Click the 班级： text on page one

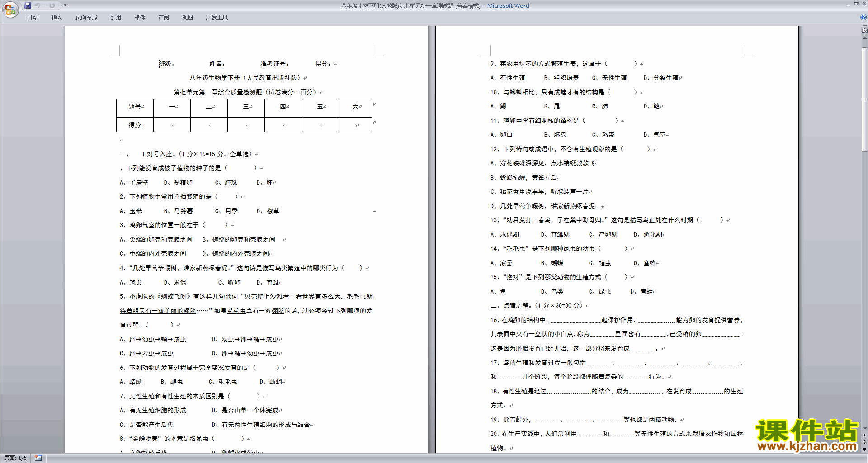tap(167, 64)
